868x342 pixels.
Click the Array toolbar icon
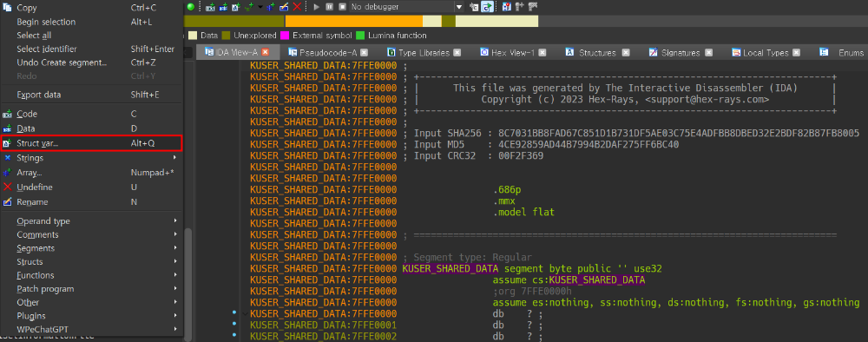tap(271, 7)
